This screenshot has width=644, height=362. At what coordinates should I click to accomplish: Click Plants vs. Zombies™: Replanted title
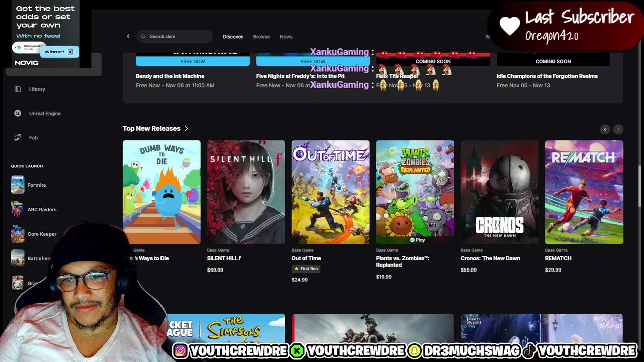coord(403,261)
